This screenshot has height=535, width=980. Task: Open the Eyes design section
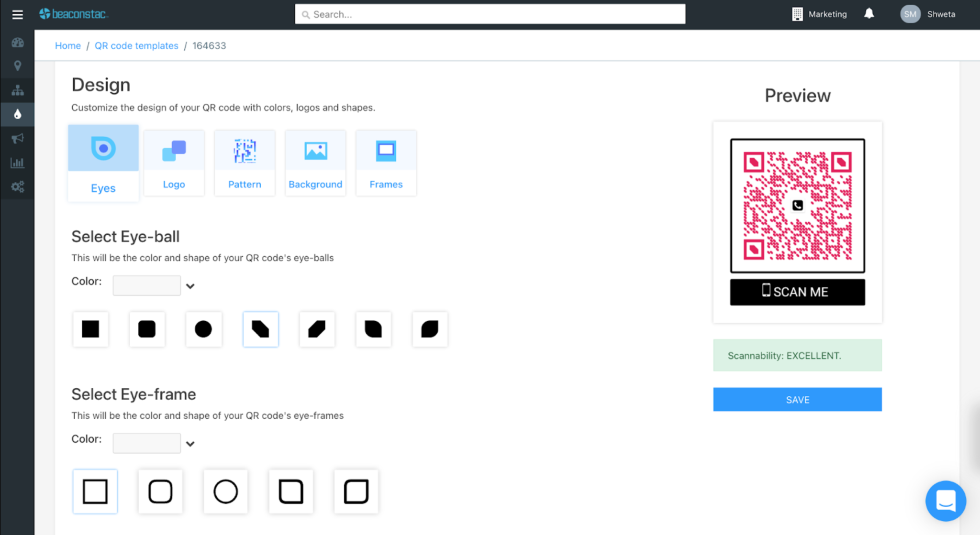point(103,163)
